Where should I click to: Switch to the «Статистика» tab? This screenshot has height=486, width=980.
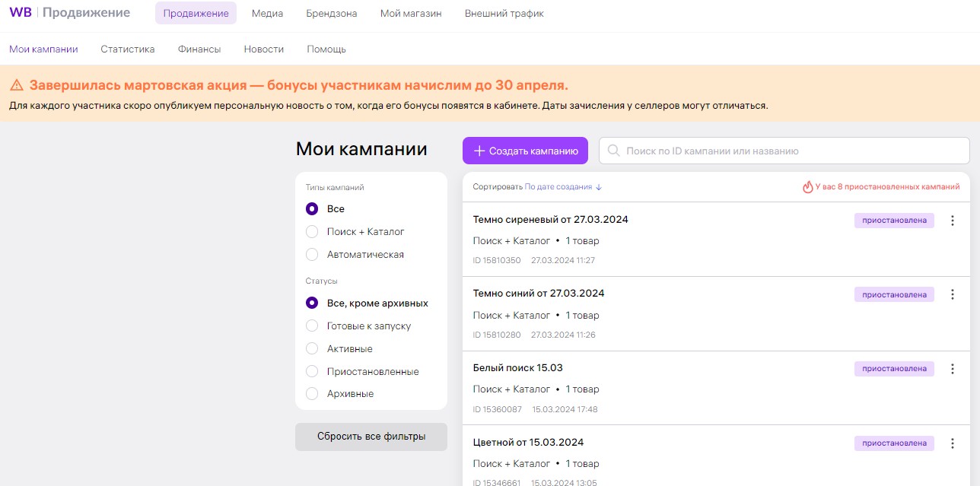pos(127,48)
